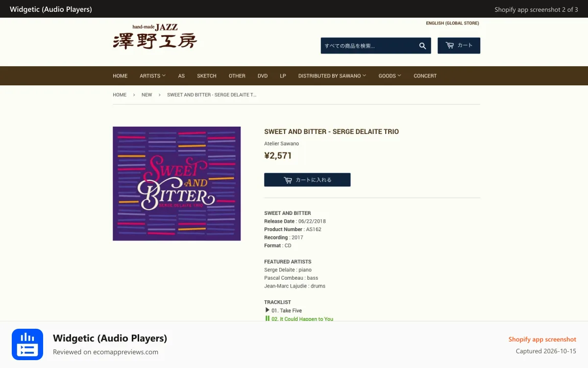Click the Sawano Kobo jazz logo
The image size is (588, 368).
(155, 36)
